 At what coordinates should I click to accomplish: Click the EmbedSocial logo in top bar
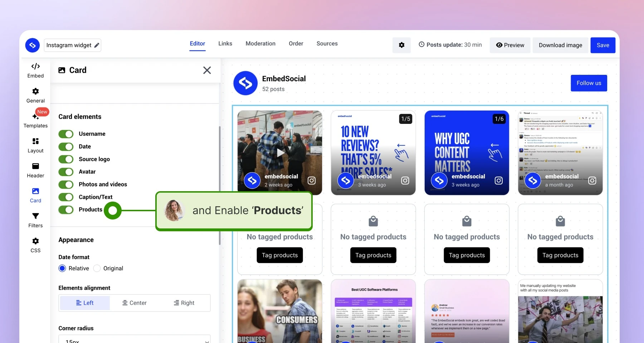(33, 45)
